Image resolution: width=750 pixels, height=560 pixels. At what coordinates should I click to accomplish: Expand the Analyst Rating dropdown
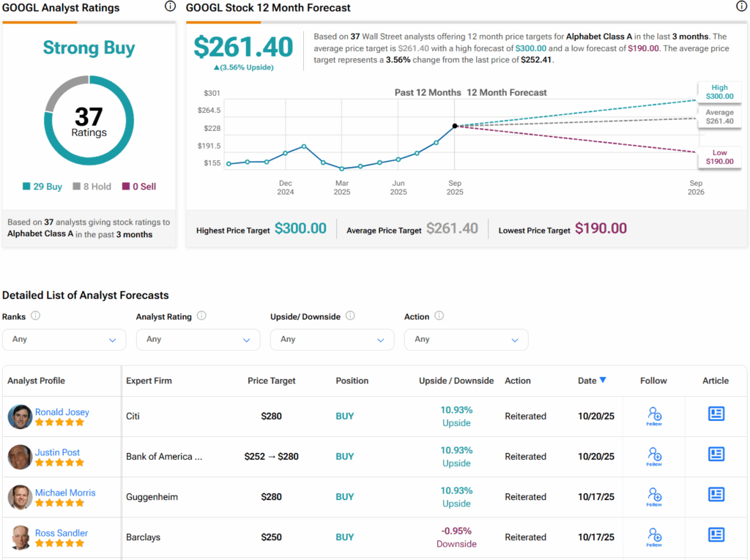pos(198,340)
